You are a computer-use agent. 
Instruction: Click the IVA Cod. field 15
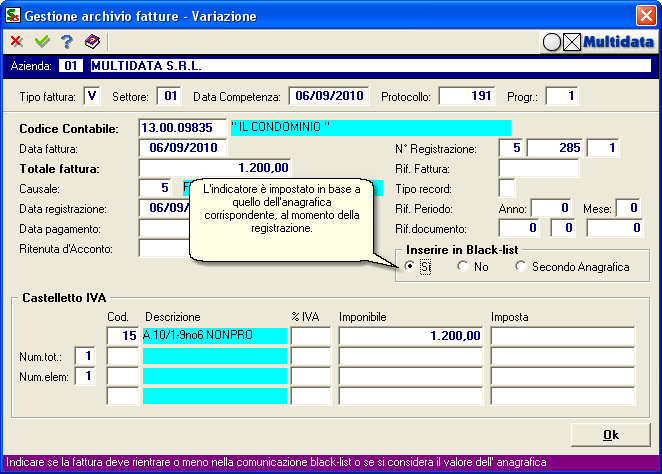[123, 336]
